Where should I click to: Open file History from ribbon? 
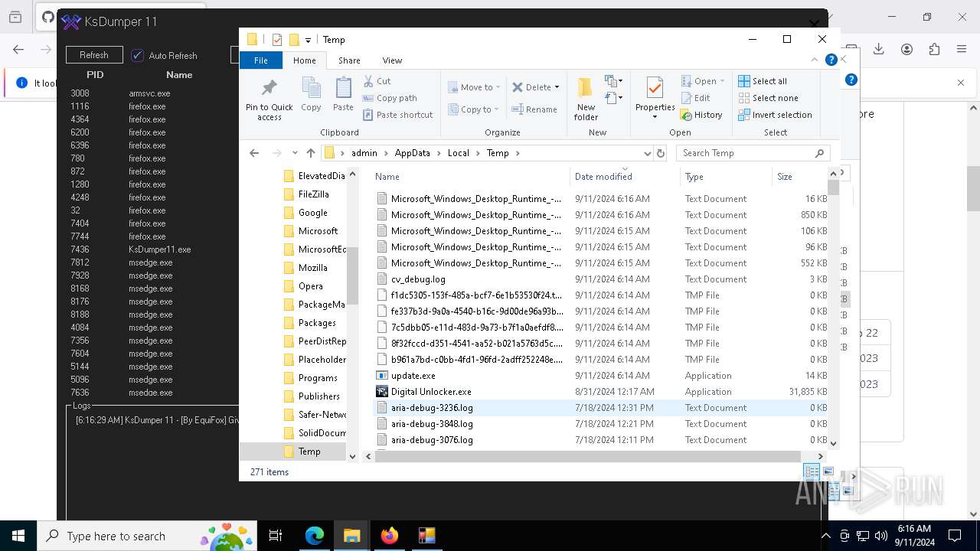[701, 115]
